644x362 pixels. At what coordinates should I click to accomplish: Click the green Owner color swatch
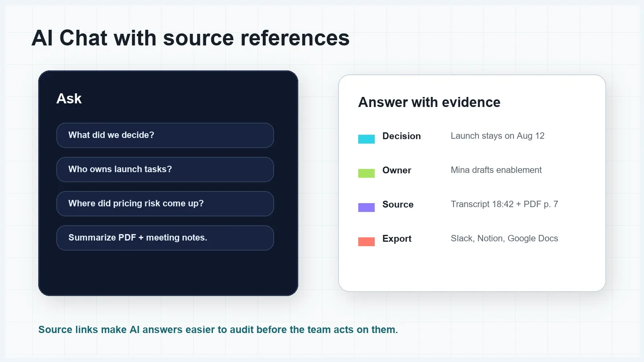[366, 173]
